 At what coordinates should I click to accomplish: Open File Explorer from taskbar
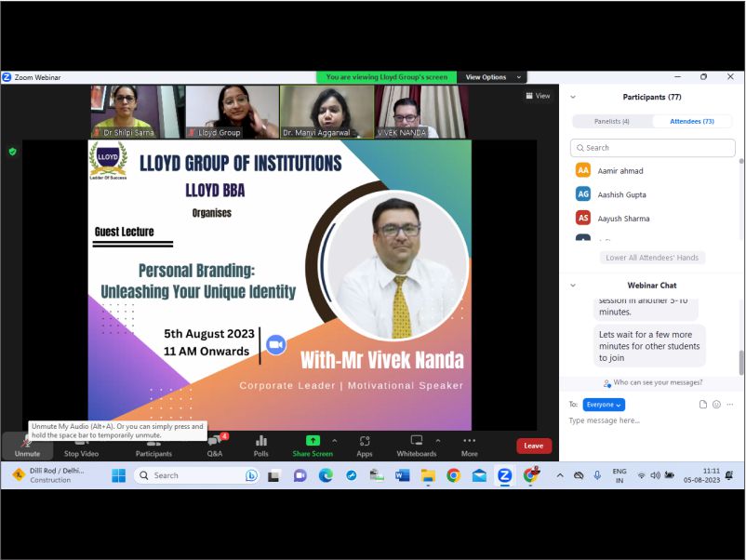coord(428,475)
